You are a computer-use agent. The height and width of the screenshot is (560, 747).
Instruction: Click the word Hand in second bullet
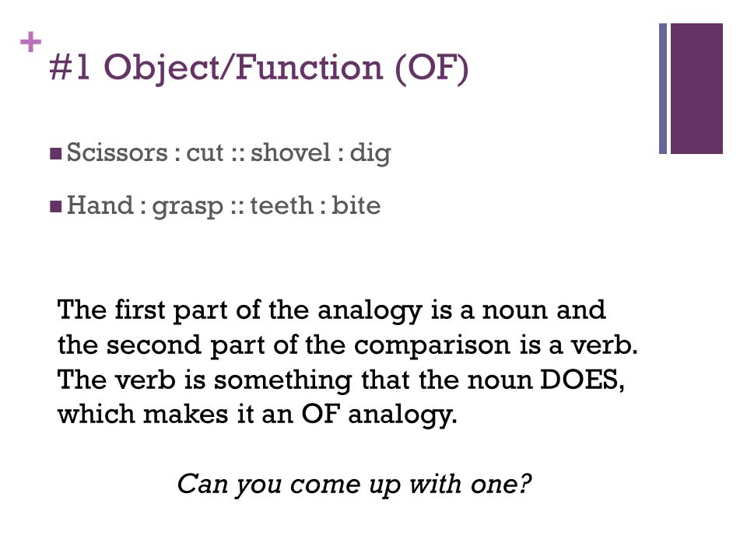pyautogui.click(x=100, y=205)
